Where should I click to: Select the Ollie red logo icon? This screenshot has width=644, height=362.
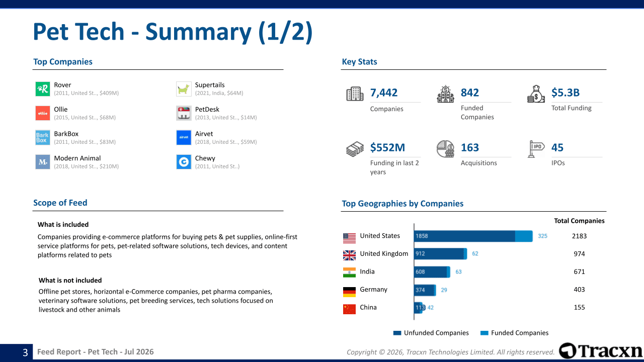click(x=43, y=113)
